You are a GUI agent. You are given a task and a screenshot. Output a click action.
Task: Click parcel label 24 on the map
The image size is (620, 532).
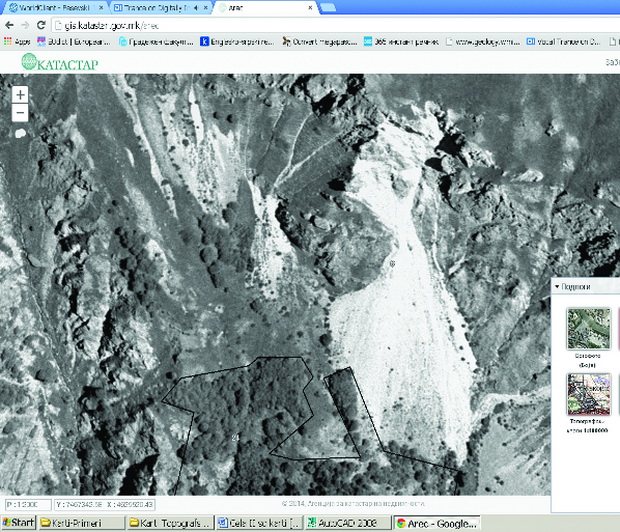[235, 437]
